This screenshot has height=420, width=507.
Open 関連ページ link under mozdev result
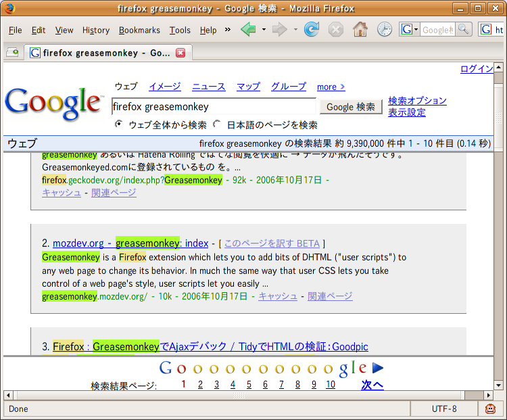(x=330, y=296)
